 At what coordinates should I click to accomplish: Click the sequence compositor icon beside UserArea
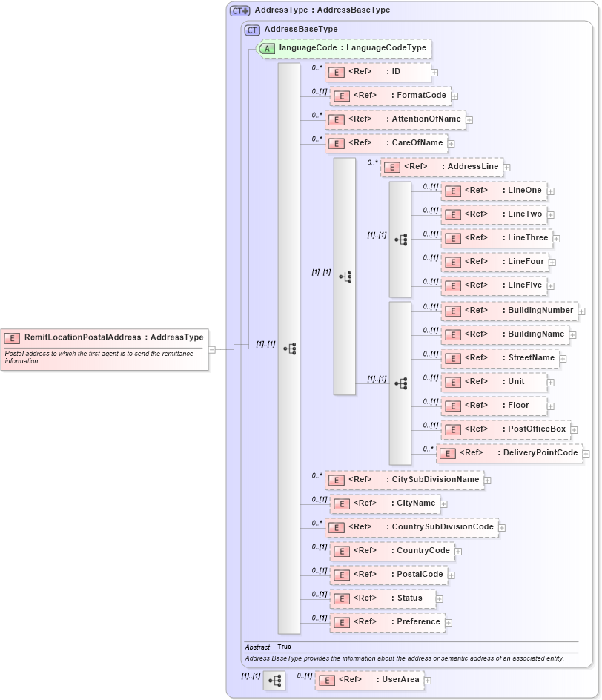275,679
